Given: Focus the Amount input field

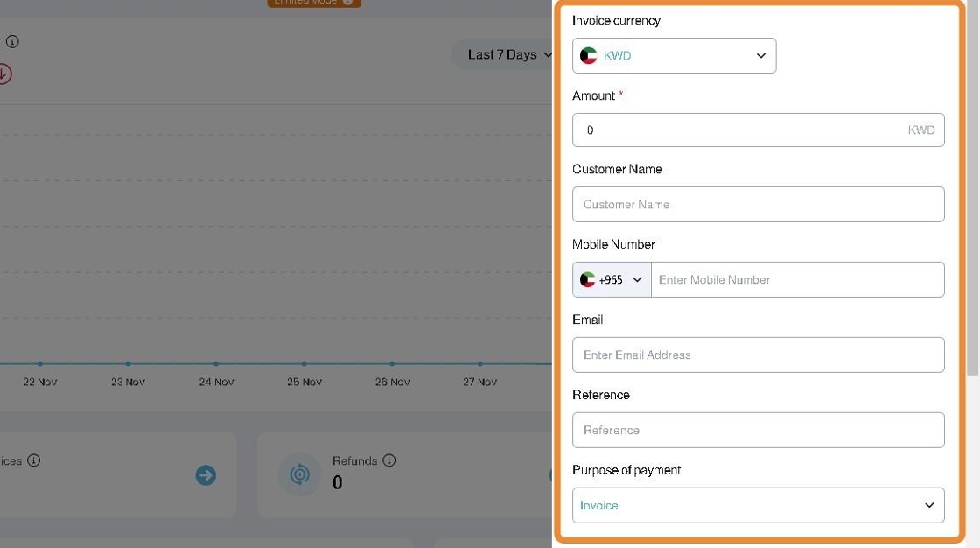Looking at the screenshot, I should (744, 130).
